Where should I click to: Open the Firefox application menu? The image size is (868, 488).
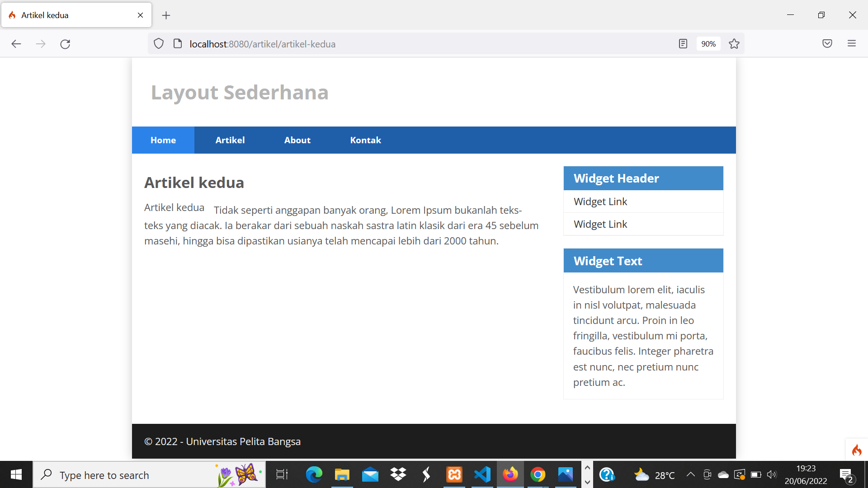[x=852, y=43]
